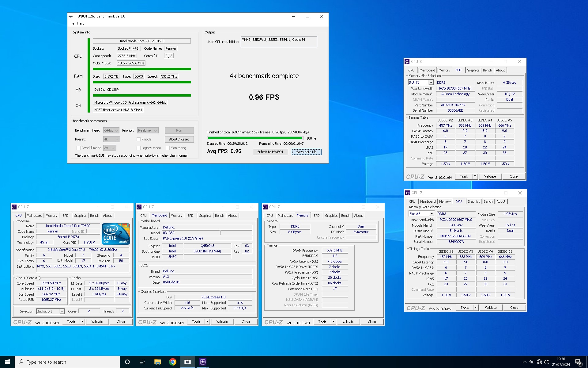The image size is (588, 368).
Task: Open the File menu in HWBOT
Action: coord(71,23)
